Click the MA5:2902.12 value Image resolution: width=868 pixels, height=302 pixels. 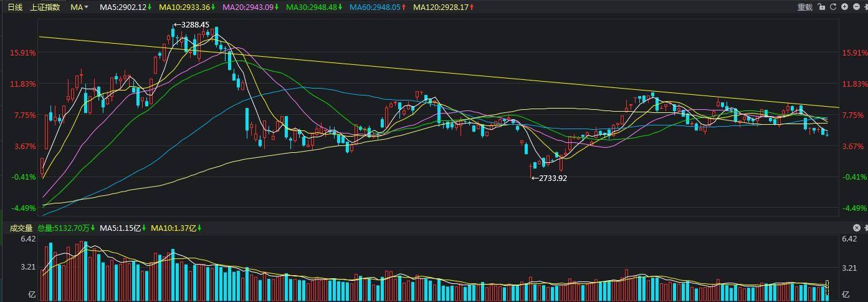tap(123, 7)
